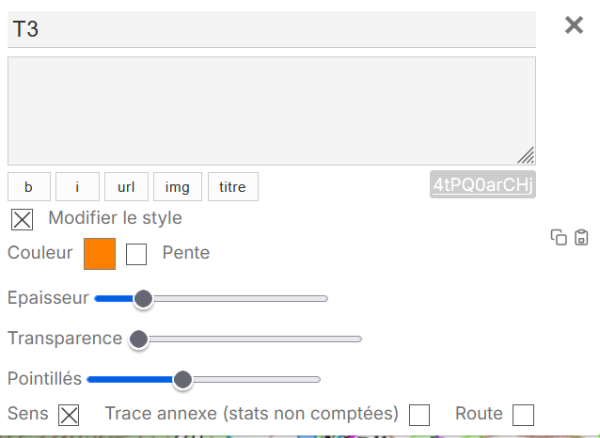Disable the Sens checkbox

click(x=68, y=415)
